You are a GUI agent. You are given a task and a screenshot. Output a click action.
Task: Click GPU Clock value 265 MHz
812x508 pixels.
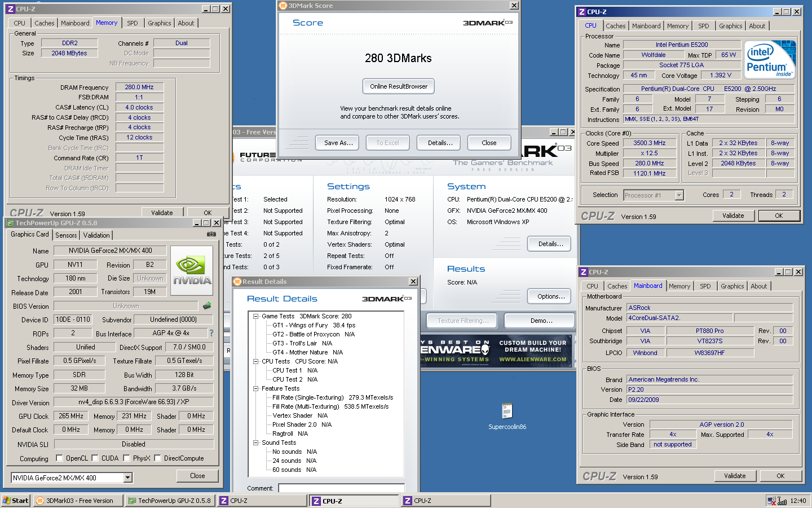tap(71, 416)
